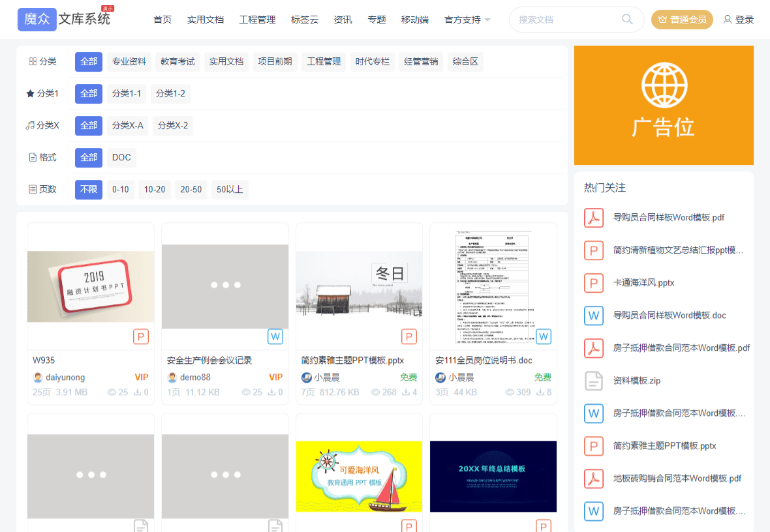
Task: Click the PDF icon beside 导购员合同样板Word模板.pdf
Action: pos(593,218)
